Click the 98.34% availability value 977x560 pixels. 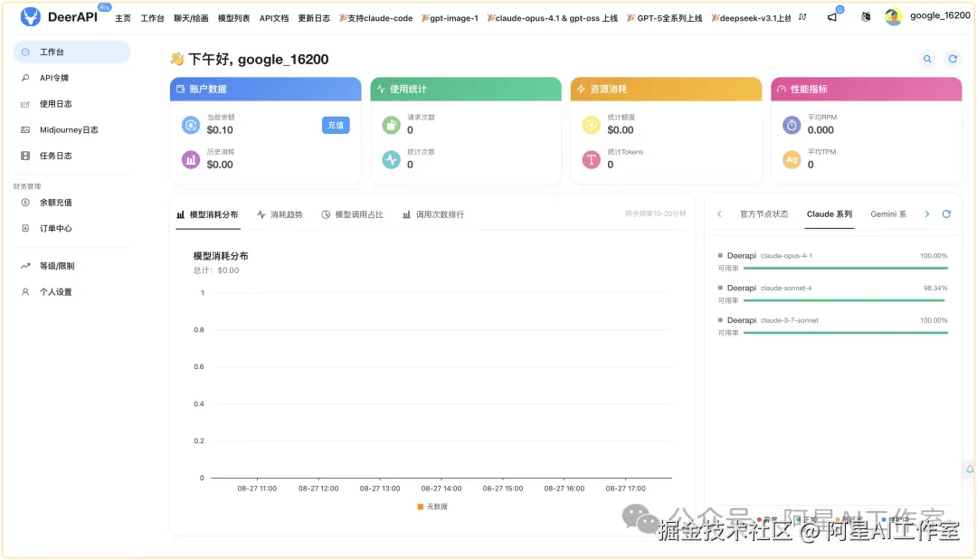pos(935,289)
